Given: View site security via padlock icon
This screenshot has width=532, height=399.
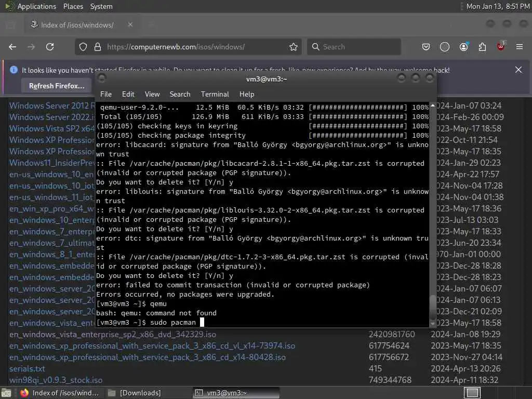Looking at the screenshot, I should click(97, 47).
